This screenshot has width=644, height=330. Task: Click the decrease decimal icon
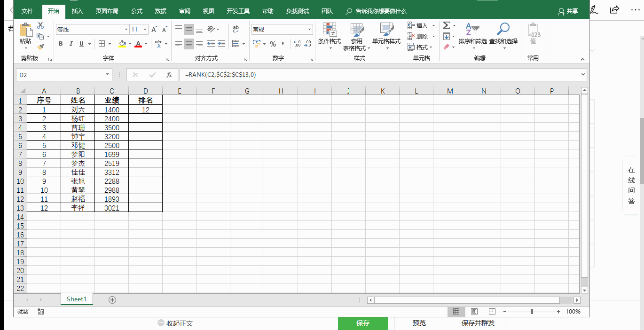(308, 44)
